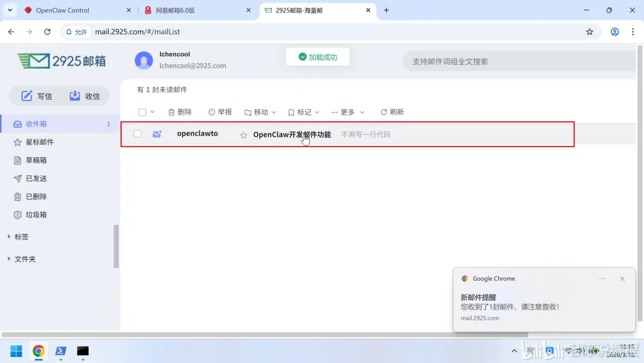644x363 pixels.
Task: Open select-all dropdown arrow
Action: [x=152, y=112]
